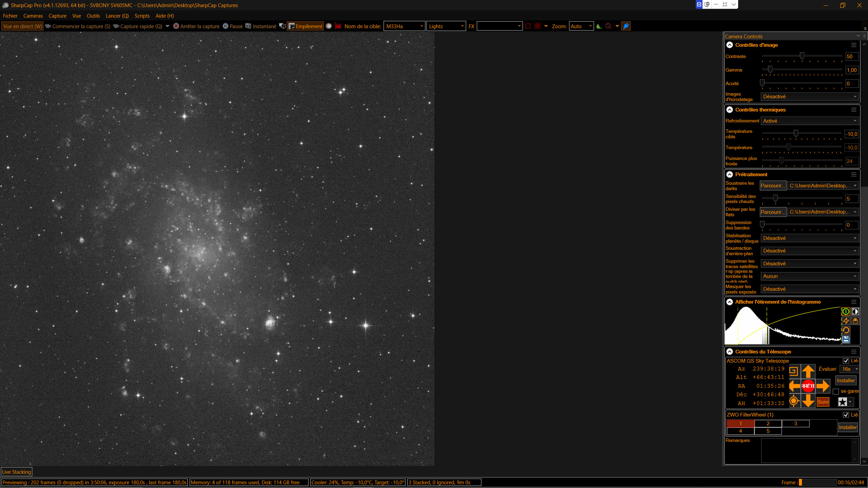
Task: Move telescope down with orange down arrow
Action: [x=808, y=401]
